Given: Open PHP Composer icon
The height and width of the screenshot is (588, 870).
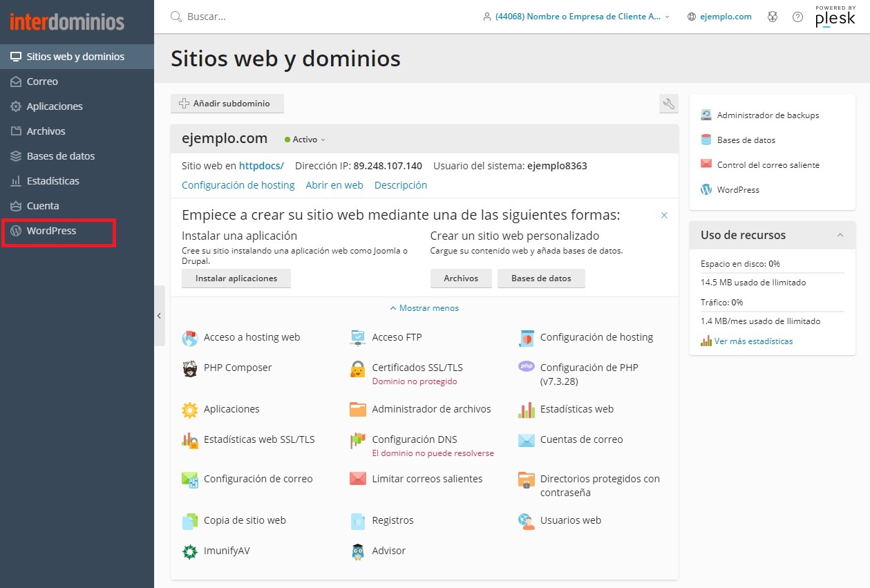Looking at the screenshot, I should (x=189, y=369).
